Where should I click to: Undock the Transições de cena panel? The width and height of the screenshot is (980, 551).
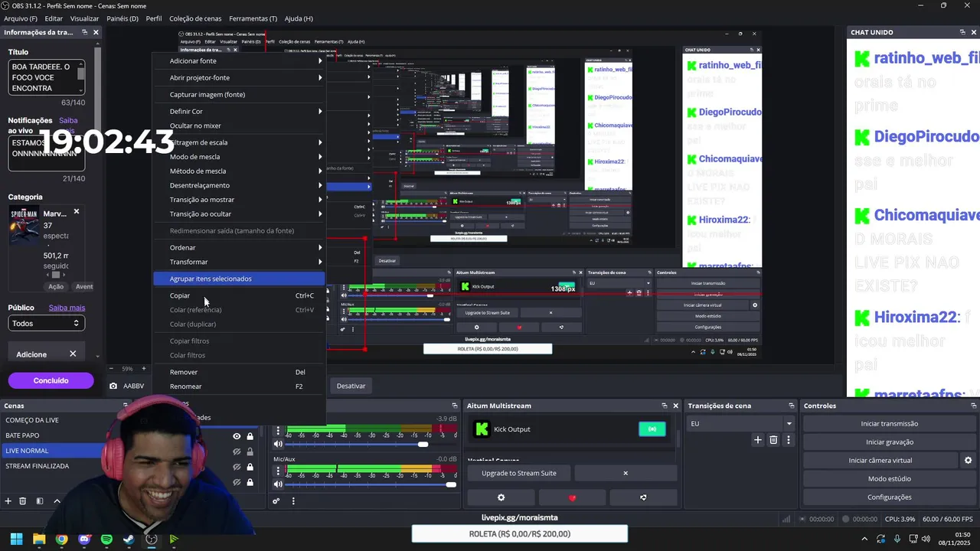click(792, 406)
